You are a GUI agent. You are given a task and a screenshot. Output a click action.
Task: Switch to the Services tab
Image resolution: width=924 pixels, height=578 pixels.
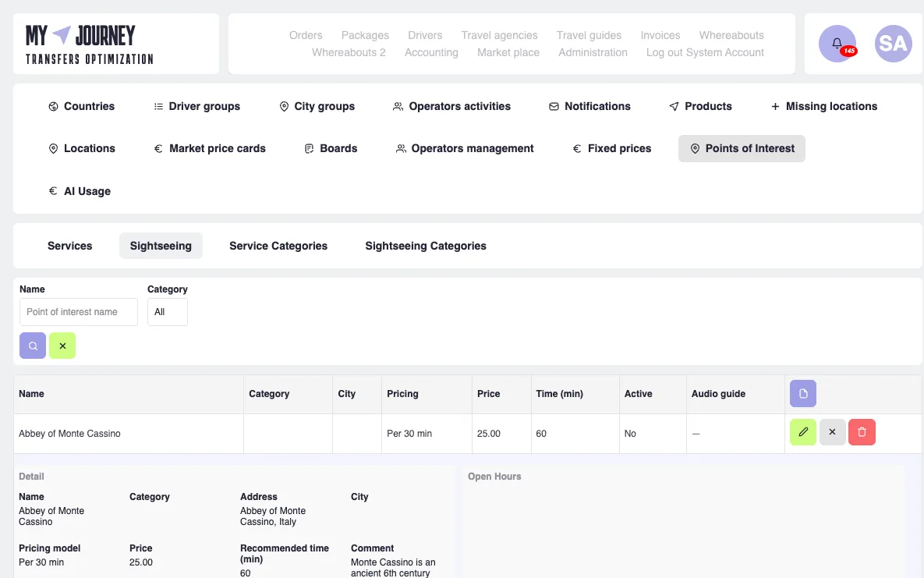(x=69, y=246)
